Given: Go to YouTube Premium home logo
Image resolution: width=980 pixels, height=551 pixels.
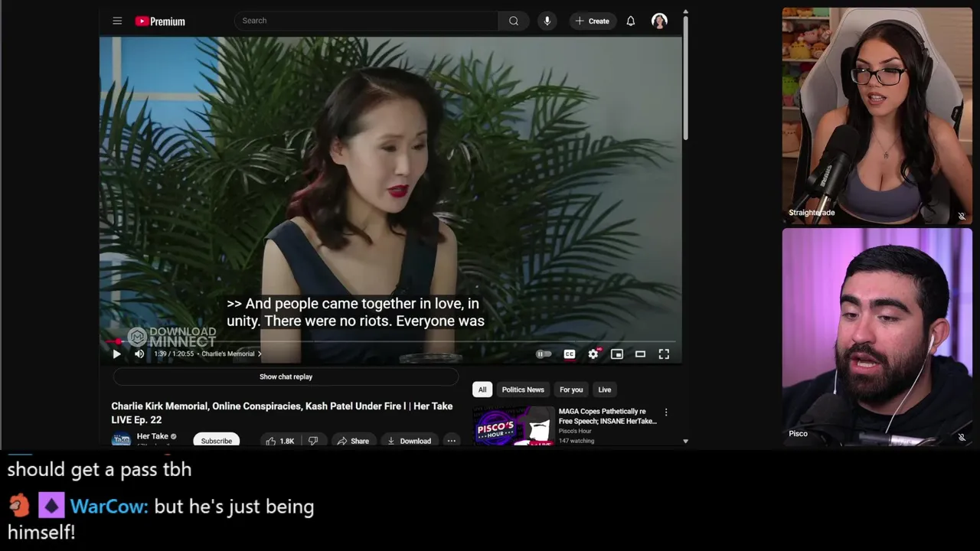Looking at the screenshot, I should point(160,21).
